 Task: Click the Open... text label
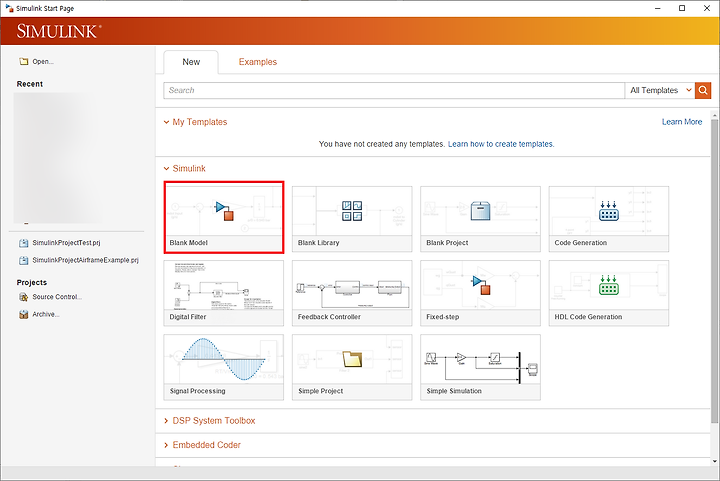point(43,62)
